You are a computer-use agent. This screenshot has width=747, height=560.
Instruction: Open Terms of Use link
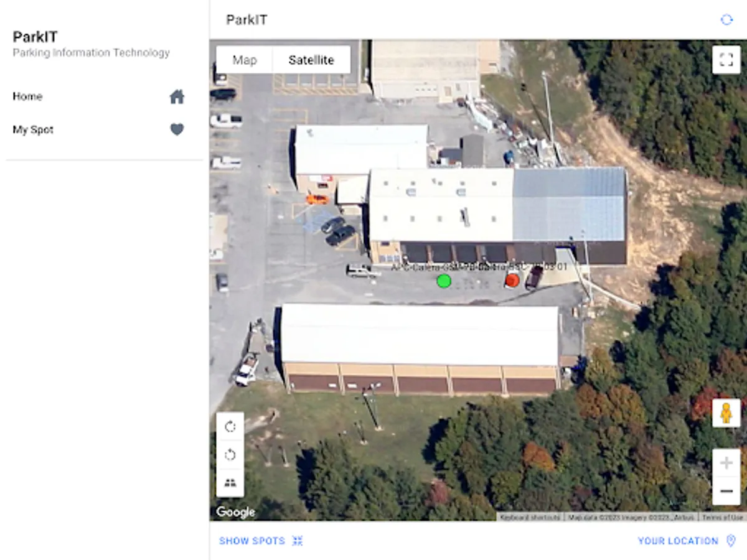tap(722, 517)
